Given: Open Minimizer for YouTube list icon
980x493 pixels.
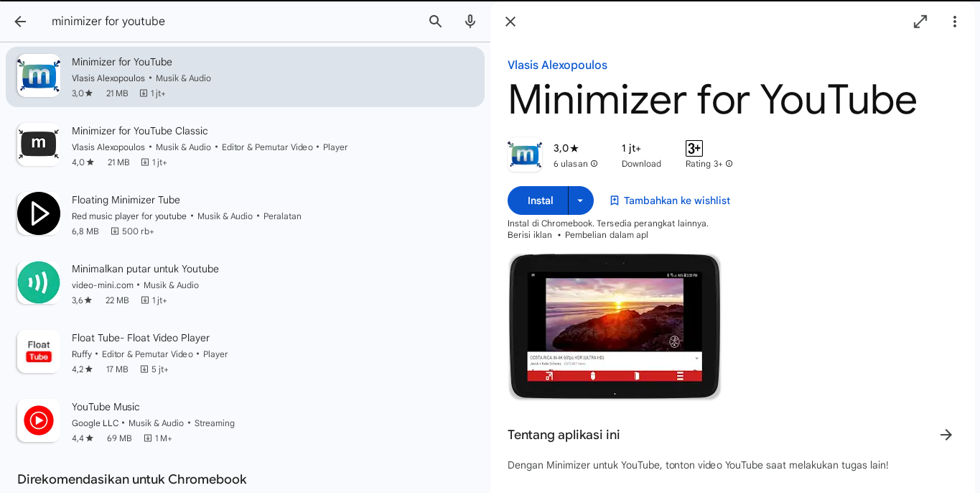Looking at the screenshot, I should (x=39, y=75).
